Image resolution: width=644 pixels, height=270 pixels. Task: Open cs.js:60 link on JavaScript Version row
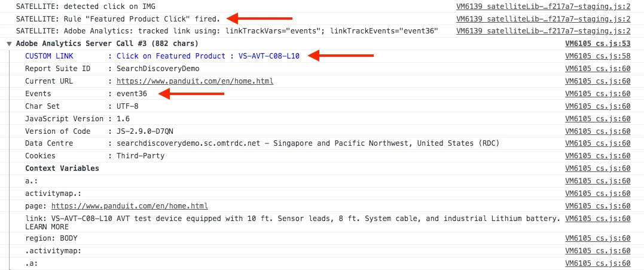[597, 119]
